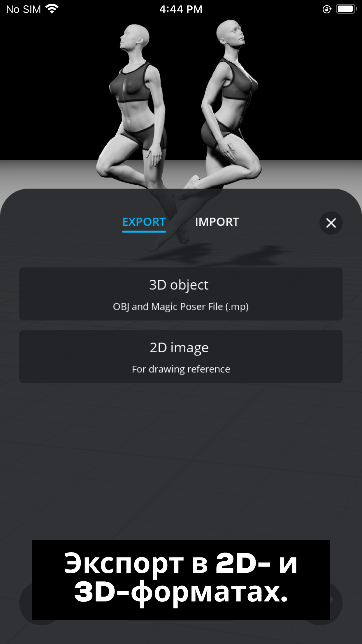Dismiss the export panel with the X
The image size is (362, 644).
(x=331, y=223)
